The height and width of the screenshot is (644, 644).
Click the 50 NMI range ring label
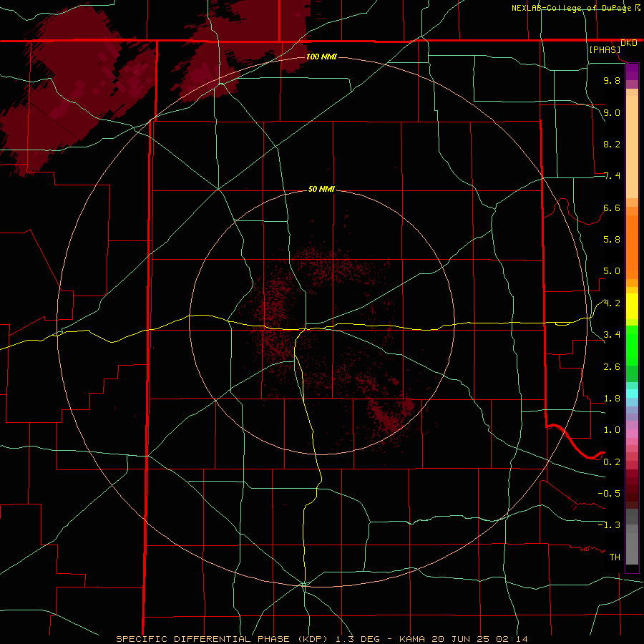click(x=321, y=189)
